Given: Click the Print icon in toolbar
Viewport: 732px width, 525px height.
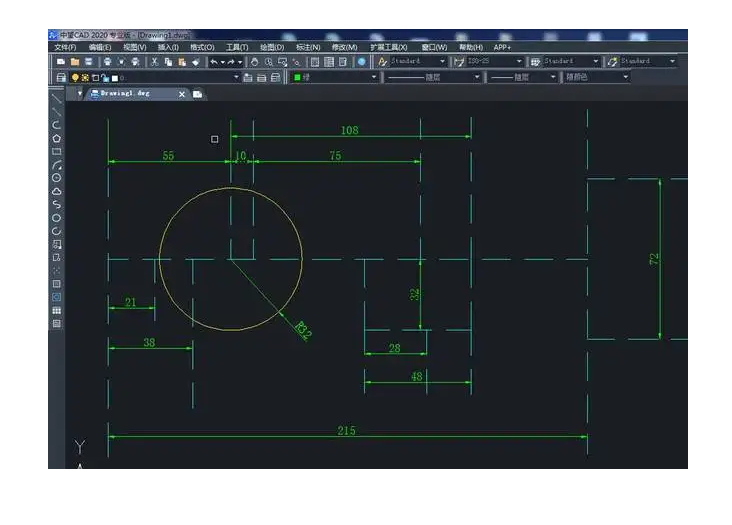Looking at the screenshot, I should pos(107,62).
